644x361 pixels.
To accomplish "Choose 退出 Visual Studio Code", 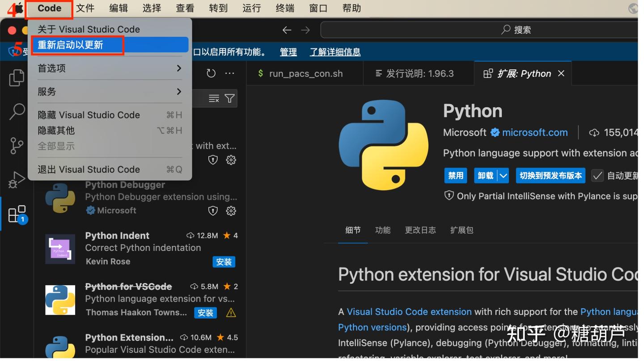I will (x=109, y=169).
